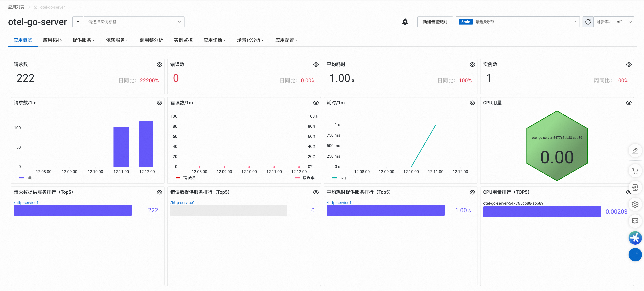Toggle visibility of 请求数/1m chart
The image size is (644, 291).
click(x=159, y=103)
